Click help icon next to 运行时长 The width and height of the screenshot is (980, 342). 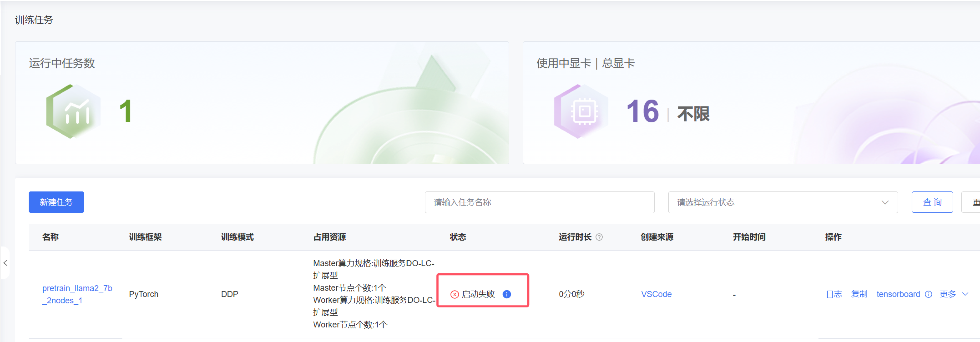pyautogui.click(x=599, y=237)
